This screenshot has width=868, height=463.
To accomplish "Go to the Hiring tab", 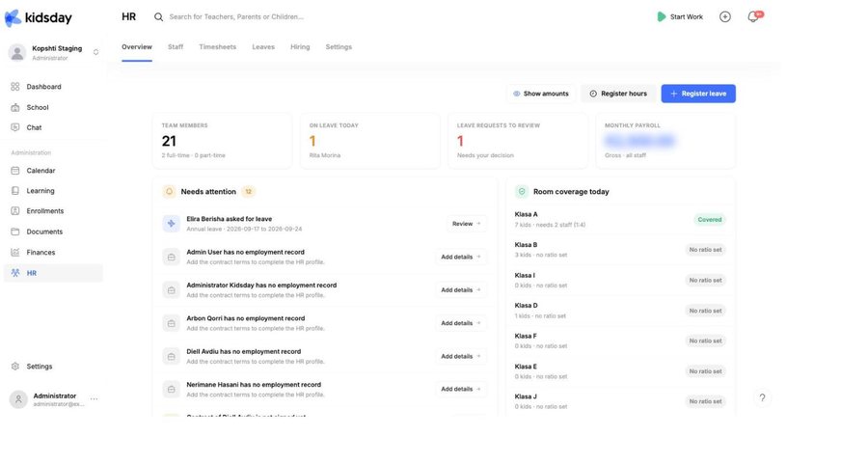I will (x=300, y=47).
